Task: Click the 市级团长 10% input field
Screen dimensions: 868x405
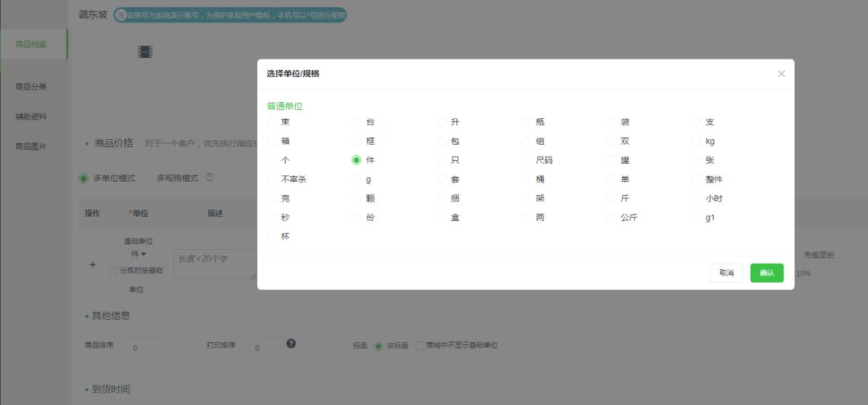Action: pyautogui.click(x=821, y=273)
